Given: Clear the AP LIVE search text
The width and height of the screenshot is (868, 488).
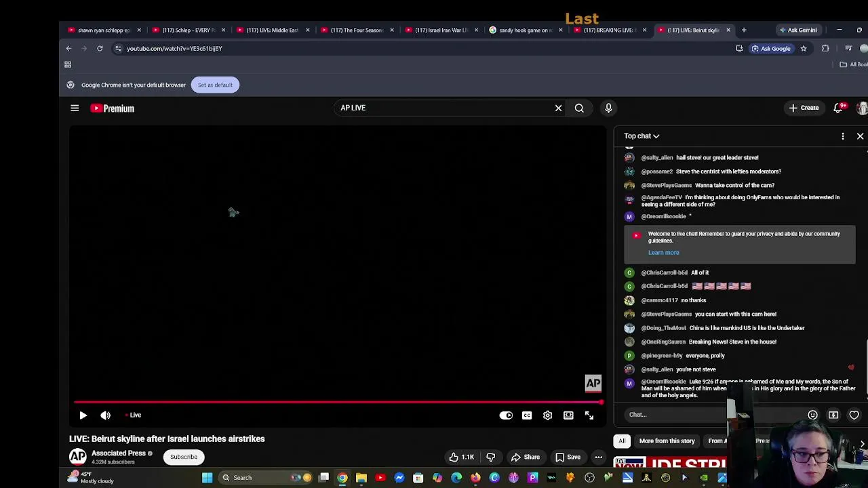Looking at the screenshot, I should [558, 108].
